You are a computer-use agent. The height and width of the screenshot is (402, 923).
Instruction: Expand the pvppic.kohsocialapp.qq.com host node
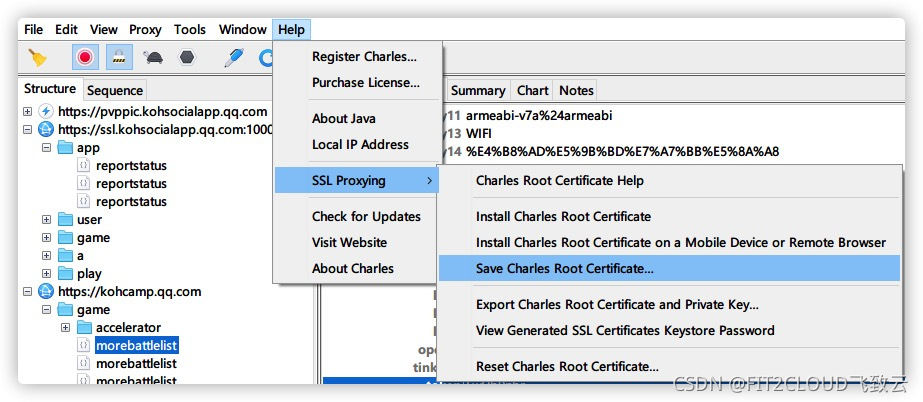27,111
